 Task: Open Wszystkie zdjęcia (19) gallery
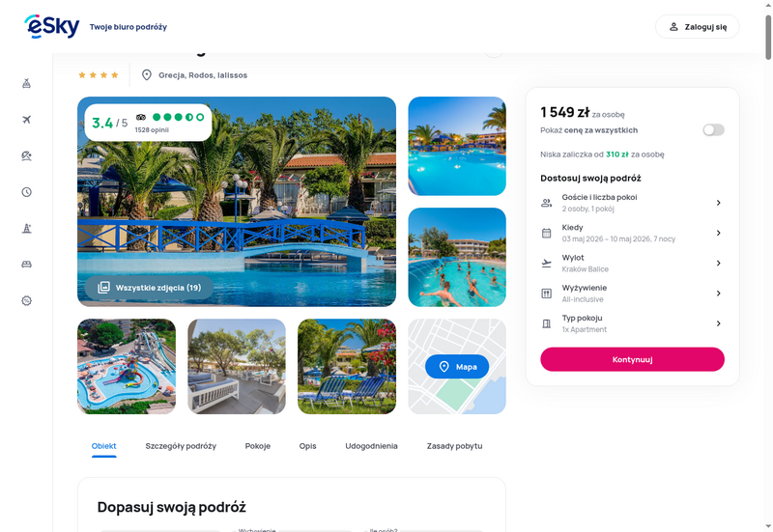pos(150,288)
